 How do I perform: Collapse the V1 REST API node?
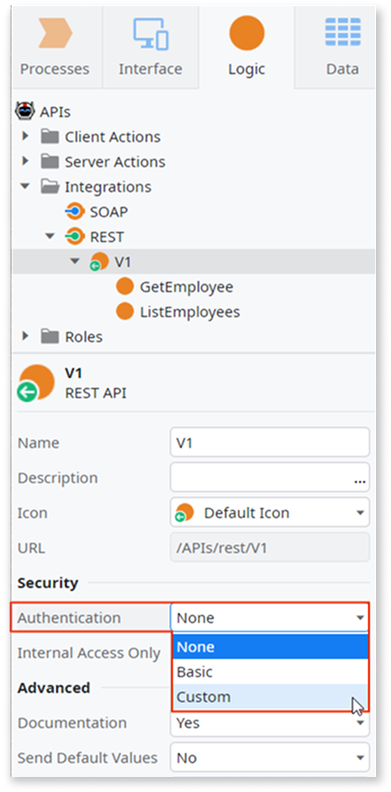(75, 262)
